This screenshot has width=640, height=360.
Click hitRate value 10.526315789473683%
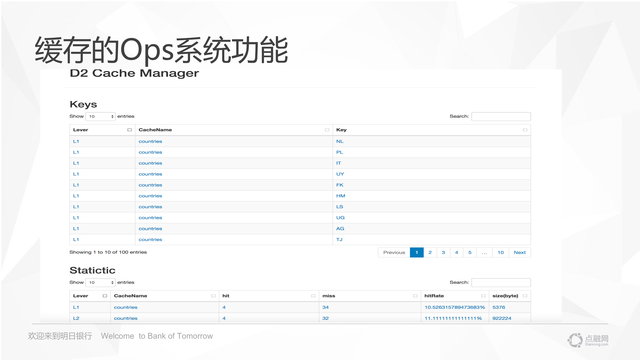tap(455, 307)
